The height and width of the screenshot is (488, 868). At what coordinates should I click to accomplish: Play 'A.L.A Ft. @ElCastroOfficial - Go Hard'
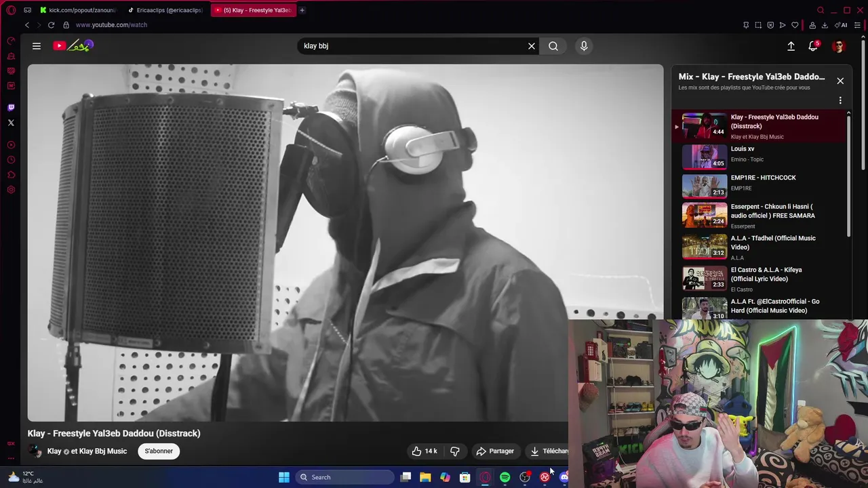(759, 307)
